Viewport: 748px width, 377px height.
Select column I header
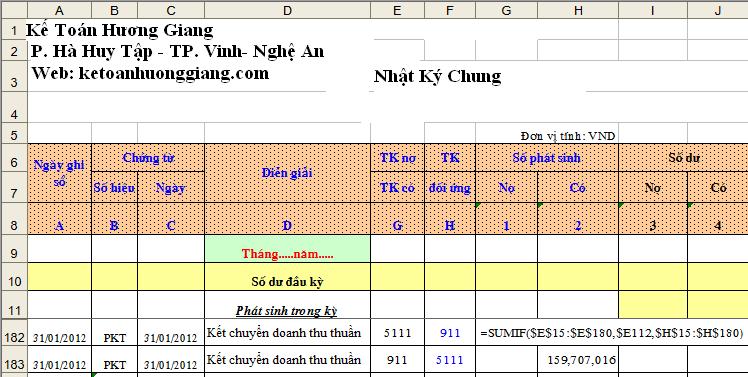653,10
